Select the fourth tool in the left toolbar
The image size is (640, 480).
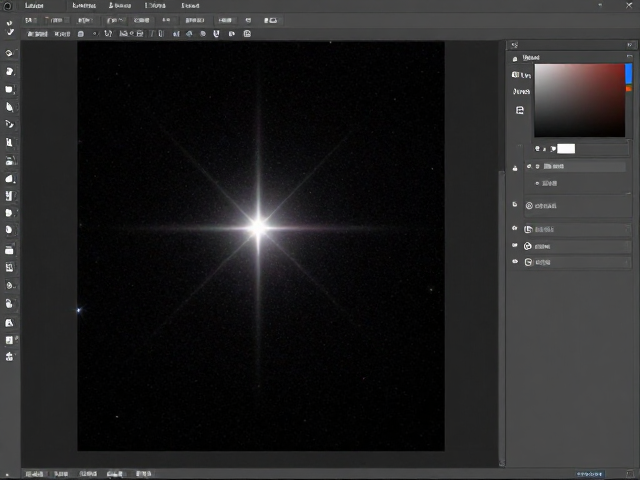tap(9, 107)
